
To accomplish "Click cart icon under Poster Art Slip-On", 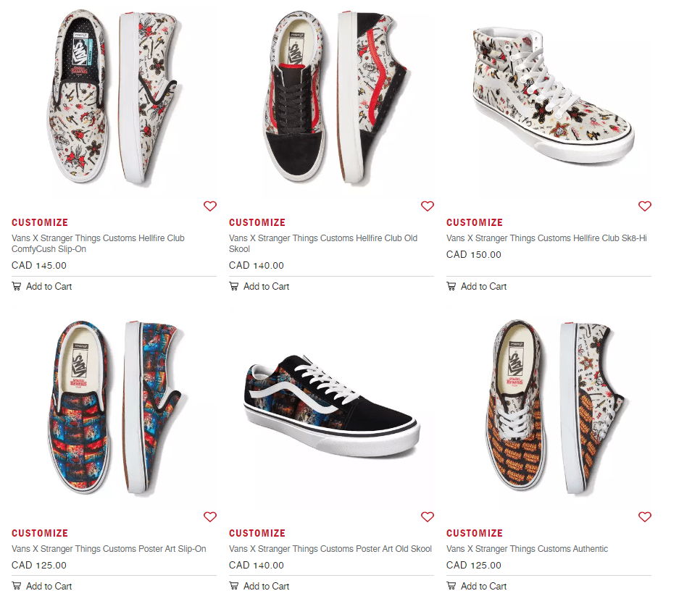I will click(17, 586).
